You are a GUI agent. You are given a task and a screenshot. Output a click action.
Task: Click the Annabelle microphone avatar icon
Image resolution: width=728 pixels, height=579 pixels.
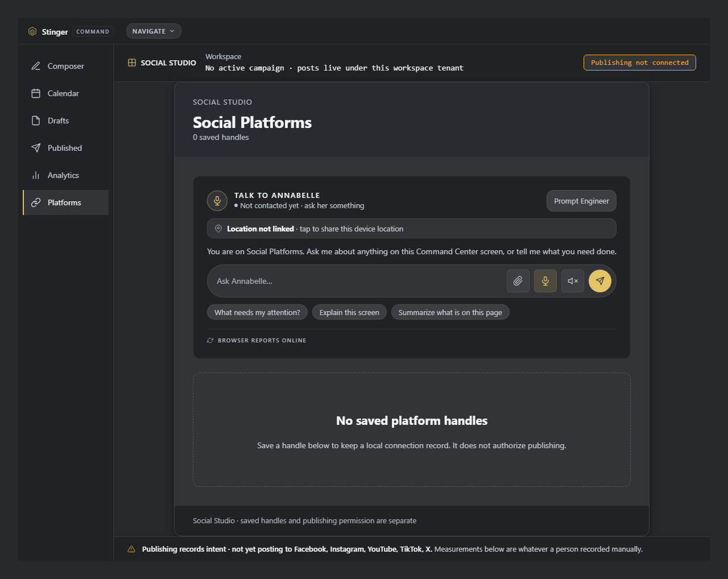[x=217, y=201]
